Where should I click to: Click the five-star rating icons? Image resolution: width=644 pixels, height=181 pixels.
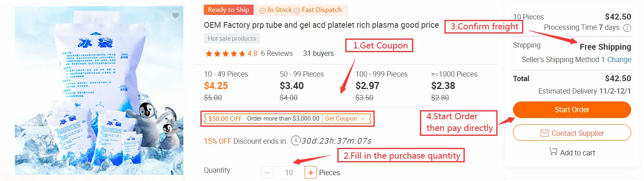tap(225, 53)
